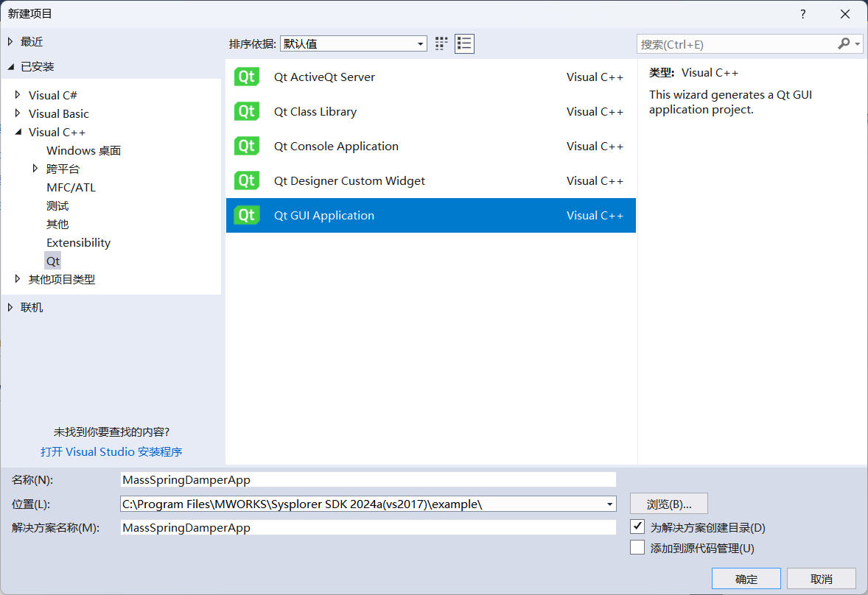Open the location path dropdown
868x595 pixels.
609,504
